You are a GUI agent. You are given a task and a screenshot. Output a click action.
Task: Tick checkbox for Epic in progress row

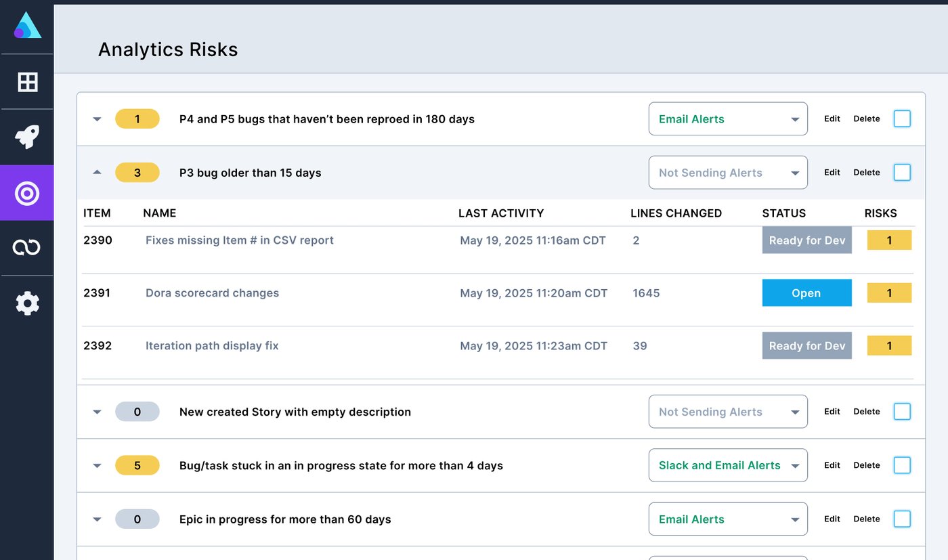pyautogui.click(x=902, y=519)
